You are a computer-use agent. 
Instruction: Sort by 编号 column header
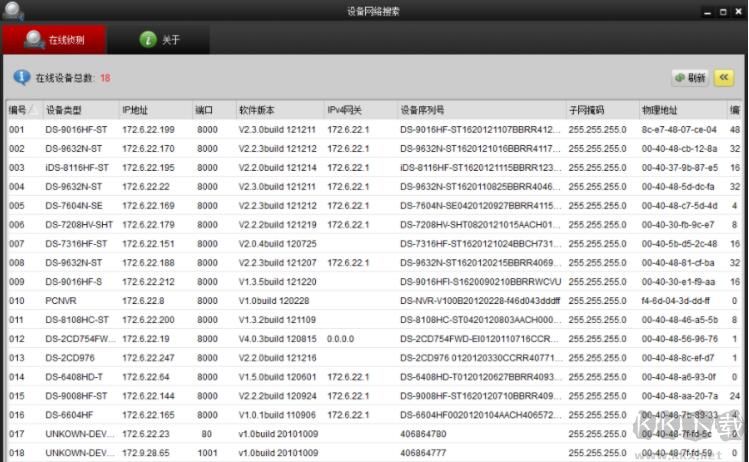24,110
